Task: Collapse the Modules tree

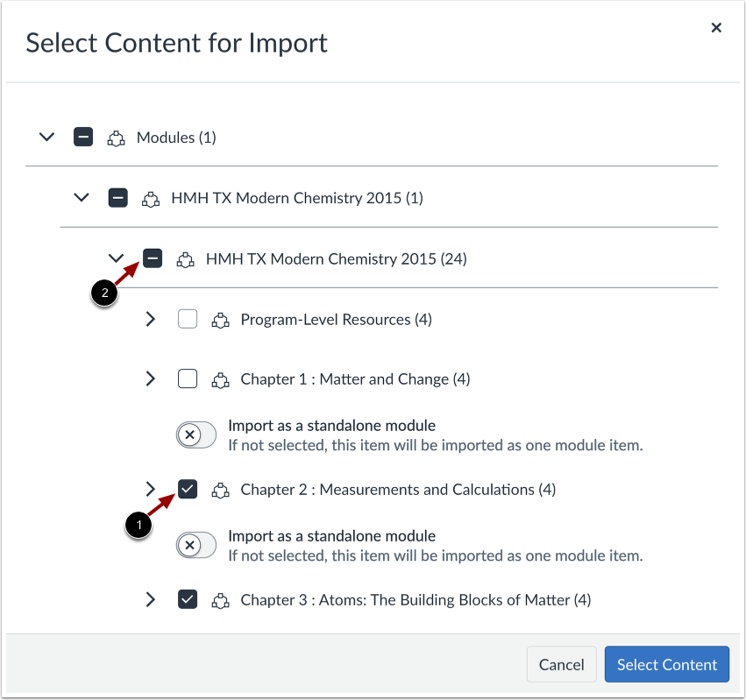Action: tap(46, 137)
